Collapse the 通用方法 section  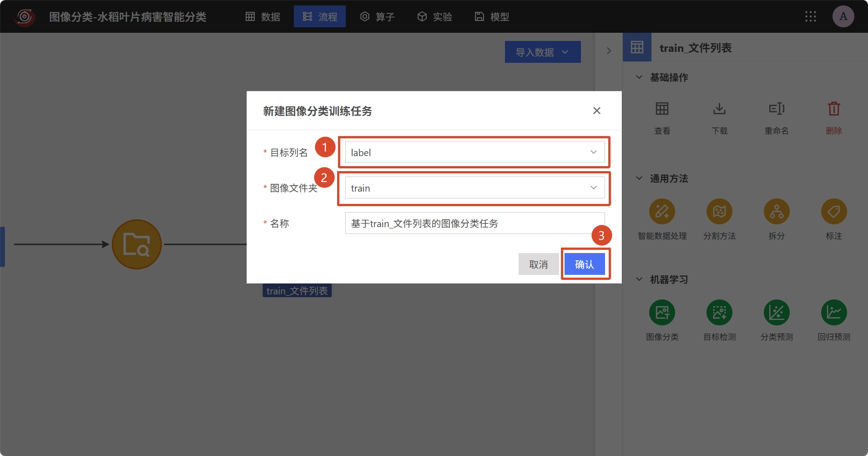point(639,178)
